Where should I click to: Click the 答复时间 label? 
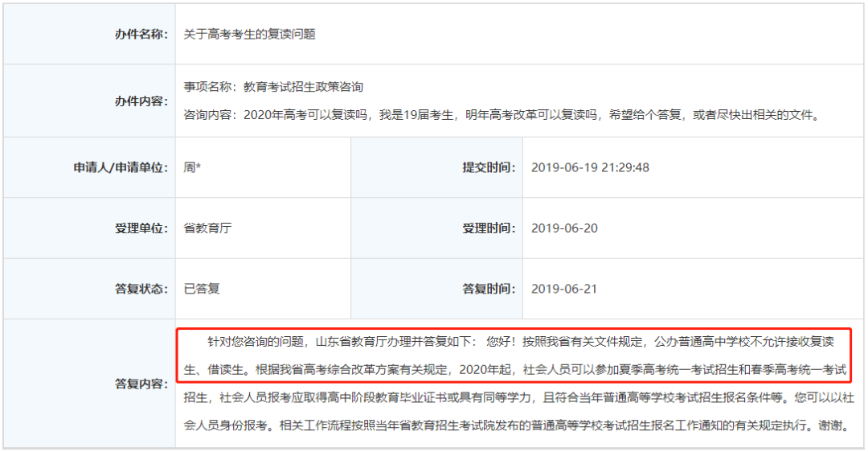pos(489,289)
